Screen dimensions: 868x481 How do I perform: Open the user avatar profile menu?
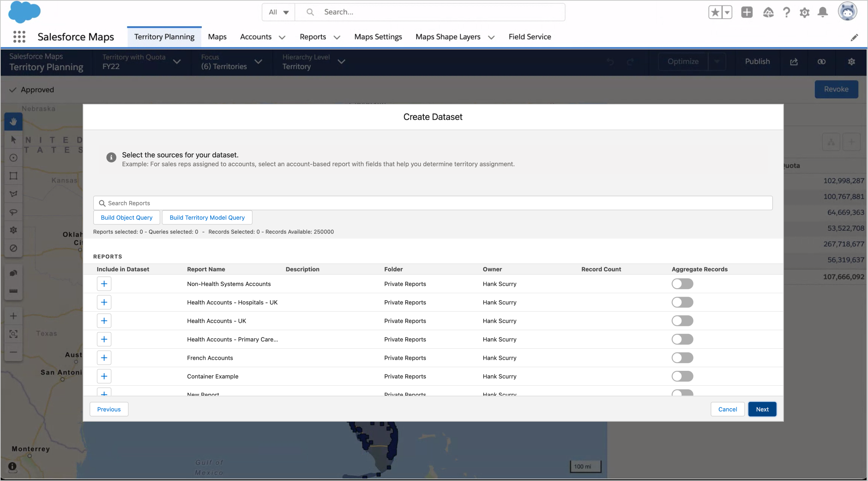(848, 12)
